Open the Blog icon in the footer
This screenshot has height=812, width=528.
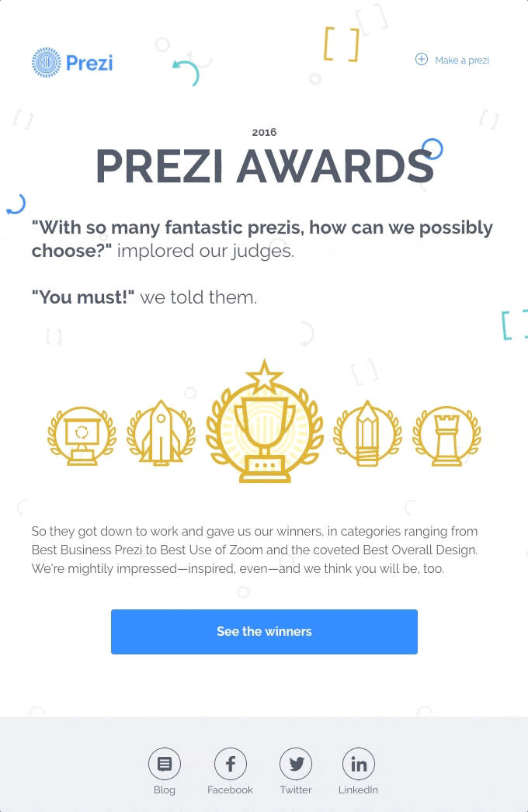click(164, 763)
